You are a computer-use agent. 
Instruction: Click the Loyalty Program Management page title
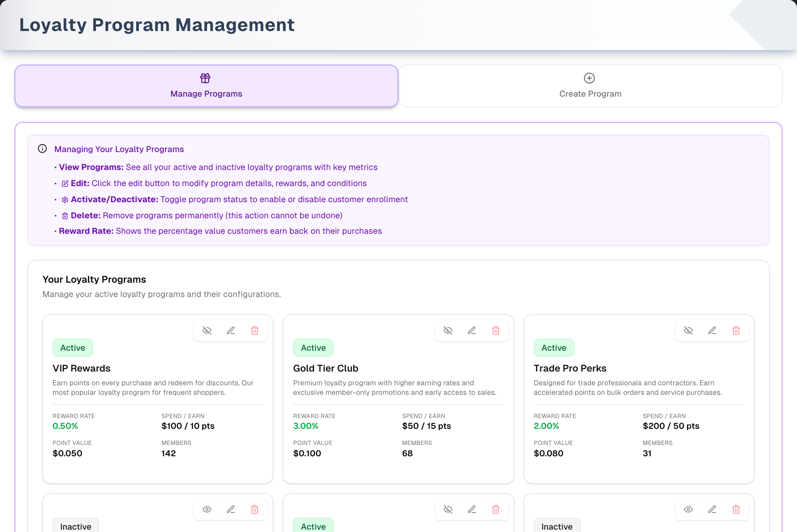157,25
